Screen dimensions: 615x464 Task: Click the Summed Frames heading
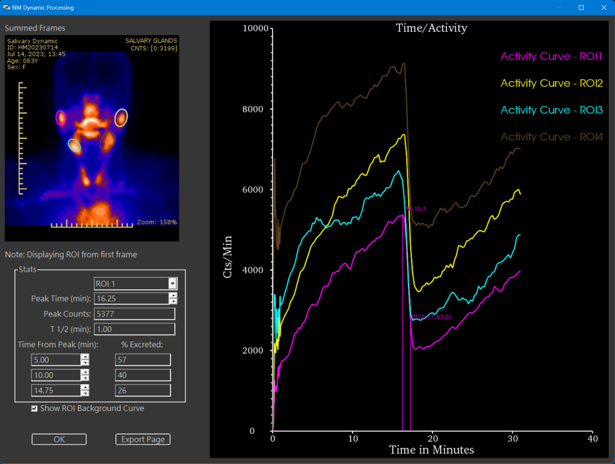click(x=35, y=28)
